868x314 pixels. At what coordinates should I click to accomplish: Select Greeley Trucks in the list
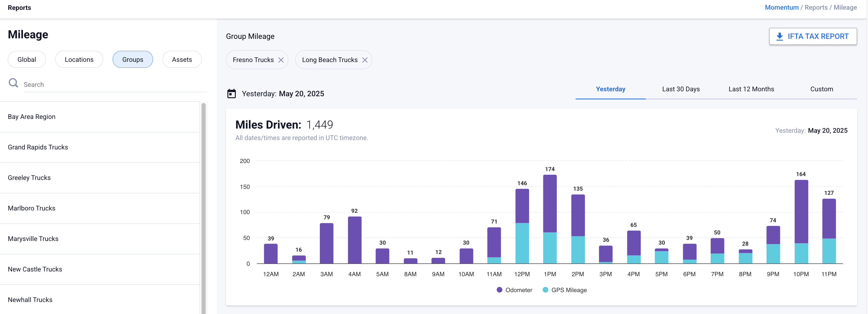(x=29, y=178)
